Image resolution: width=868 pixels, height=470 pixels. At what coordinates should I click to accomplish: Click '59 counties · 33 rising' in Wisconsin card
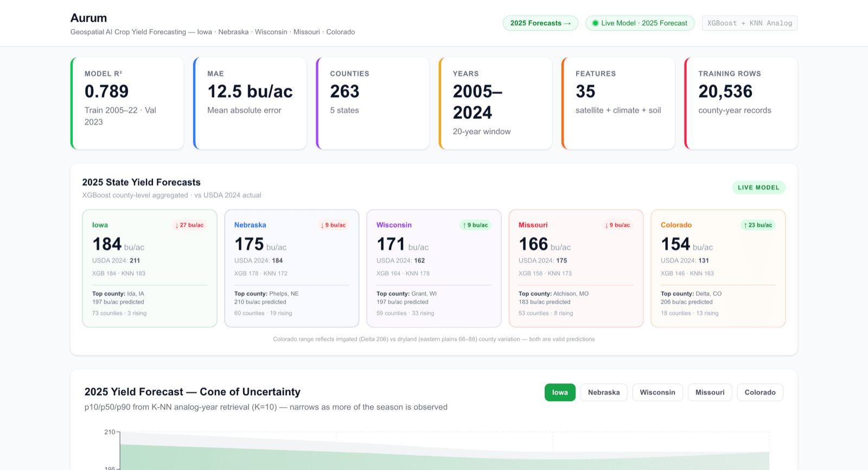405,313
